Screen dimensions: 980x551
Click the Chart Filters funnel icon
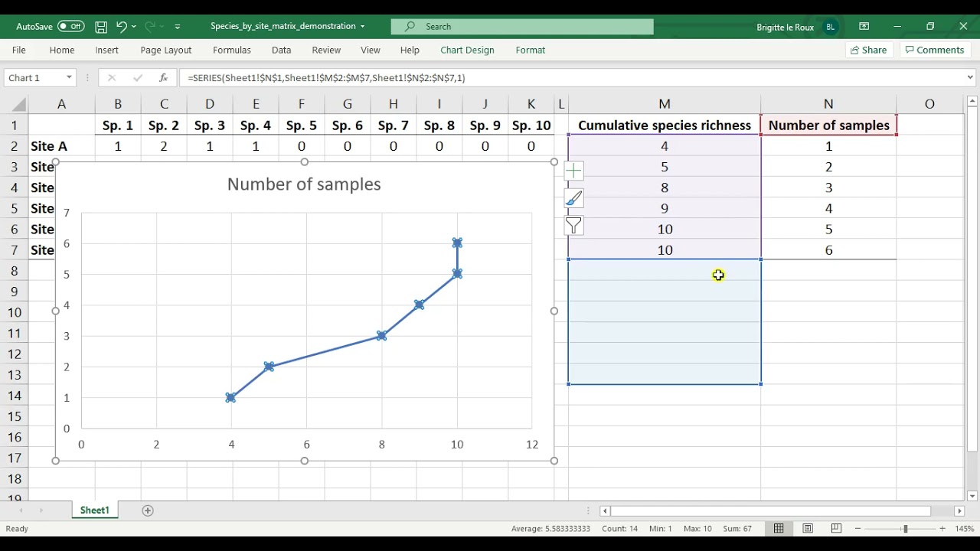tap(573, 226)
